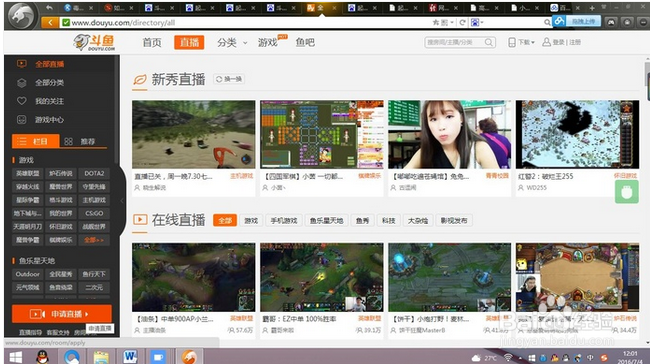Click 我的关注 text in sidebar

tap(49, 101)
